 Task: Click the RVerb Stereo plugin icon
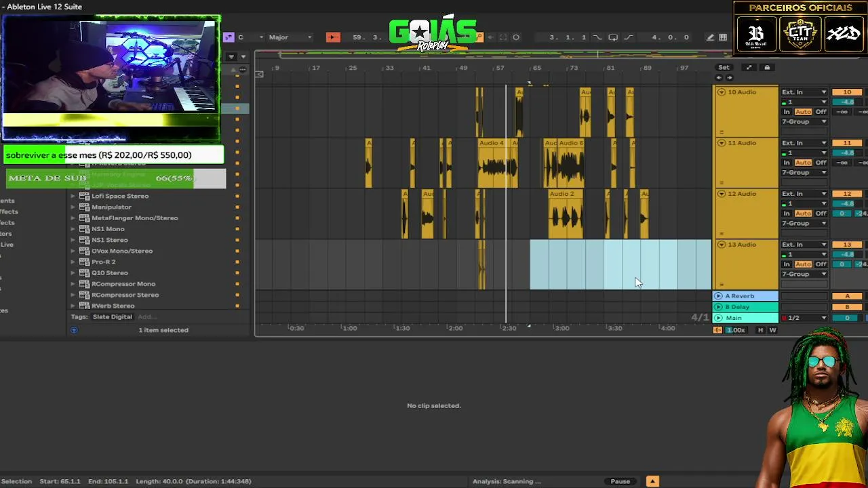[x=84, y=306]
